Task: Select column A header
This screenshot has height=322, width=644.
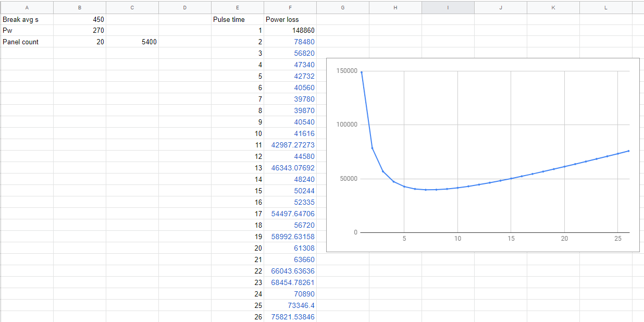Action: 27,7
